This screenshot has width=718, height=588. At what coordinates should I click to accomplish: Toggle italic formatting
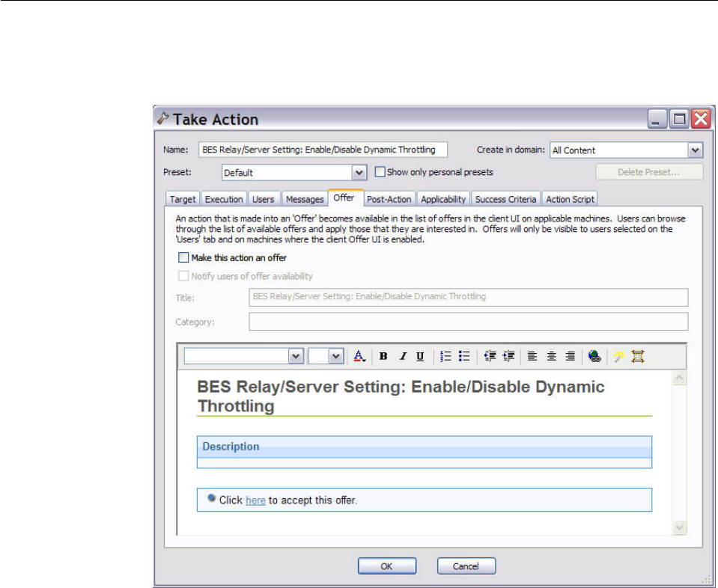[x=403, y=356]
